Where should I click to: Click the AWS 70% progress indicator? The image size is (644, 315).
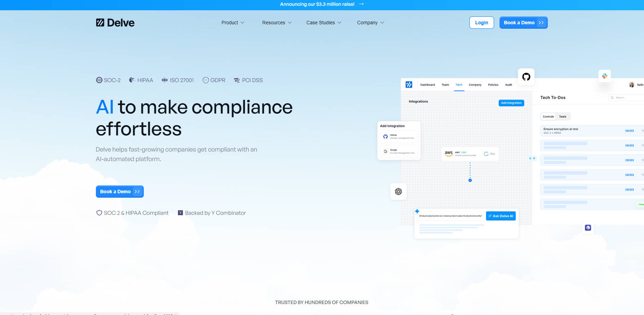click(x=489, y=154)
